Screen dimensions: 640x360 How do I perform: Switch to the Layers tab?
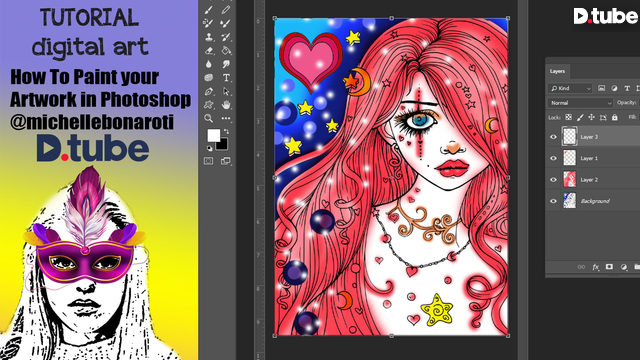[557, 71]
